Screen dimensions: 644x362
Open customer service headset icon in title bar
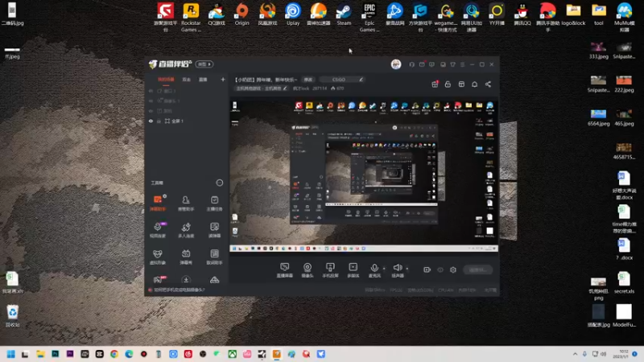click(x=411, y=64)
